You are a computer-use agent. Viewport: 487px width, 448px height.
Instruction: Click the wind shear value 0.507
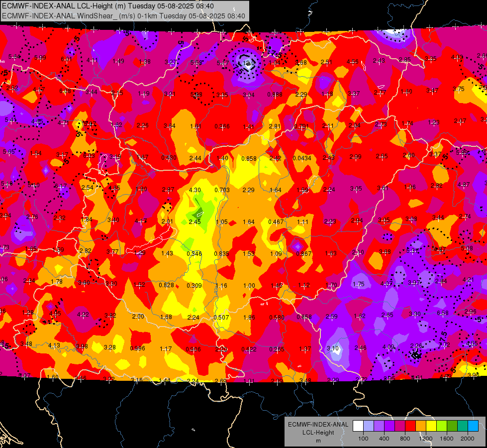pyautogui.click(x=221, y=318)
